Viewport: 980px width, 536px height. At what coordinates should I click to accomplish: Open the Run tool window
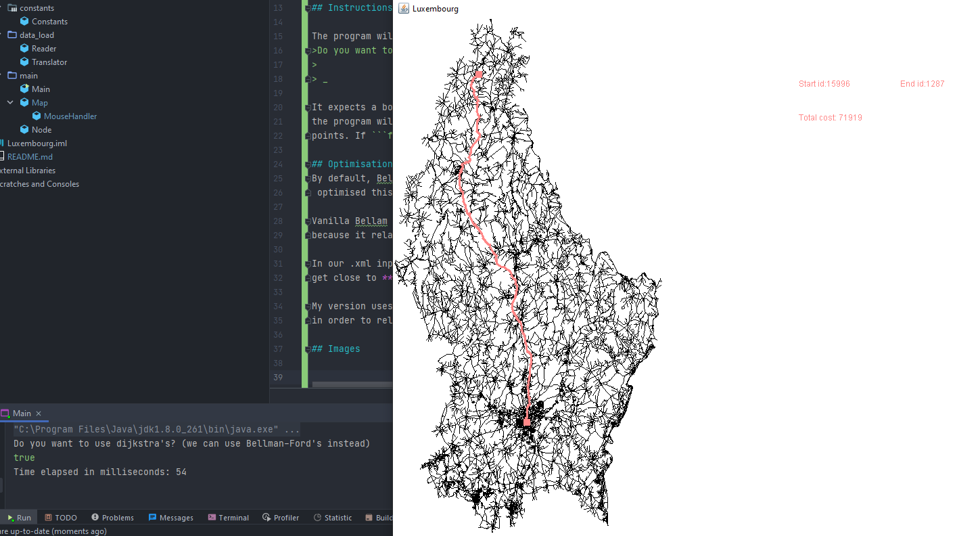(19, 518)
